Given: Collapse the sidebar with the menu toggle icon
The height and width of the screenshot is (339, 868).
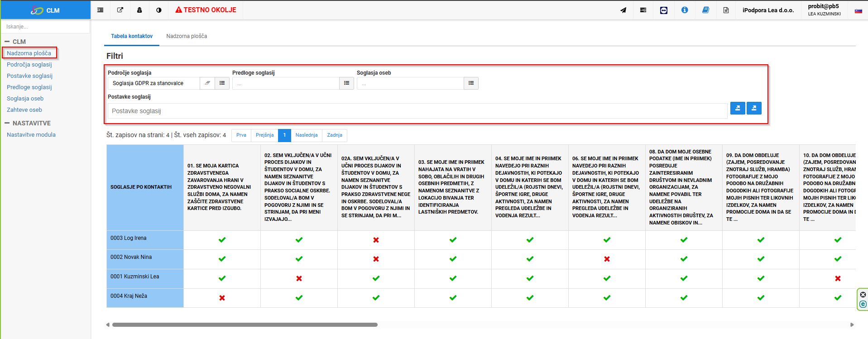Looking at the screenshot, I should (101, 10).
